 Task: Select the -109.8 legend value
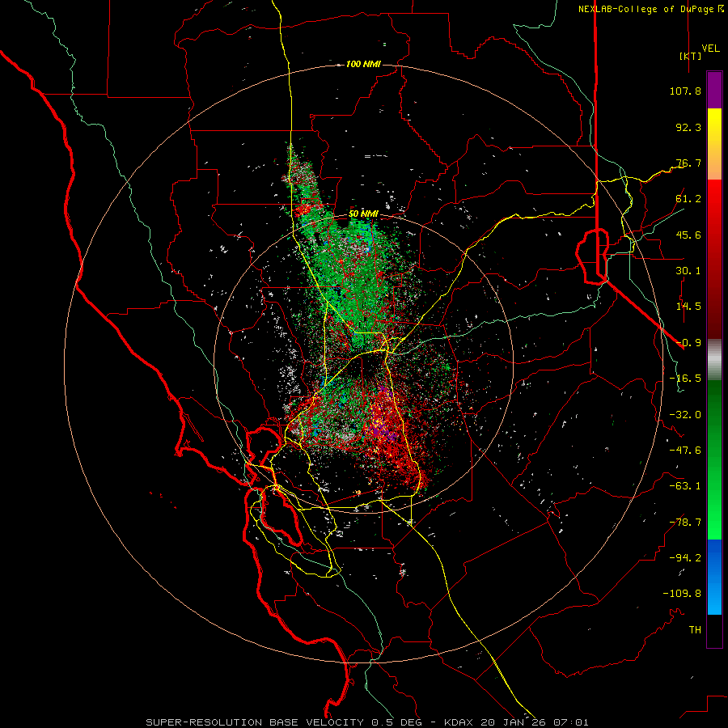[682, 594]
